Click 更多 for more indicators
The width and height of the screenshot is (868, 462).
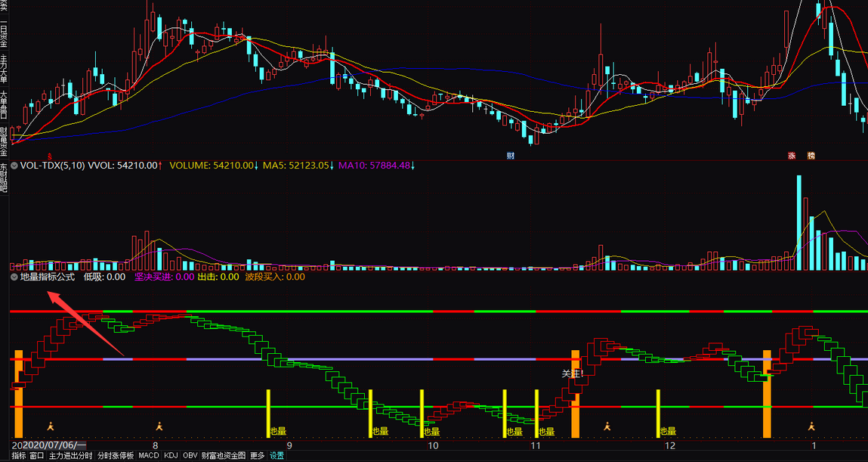pyautogui.click(x=258, y=456)
